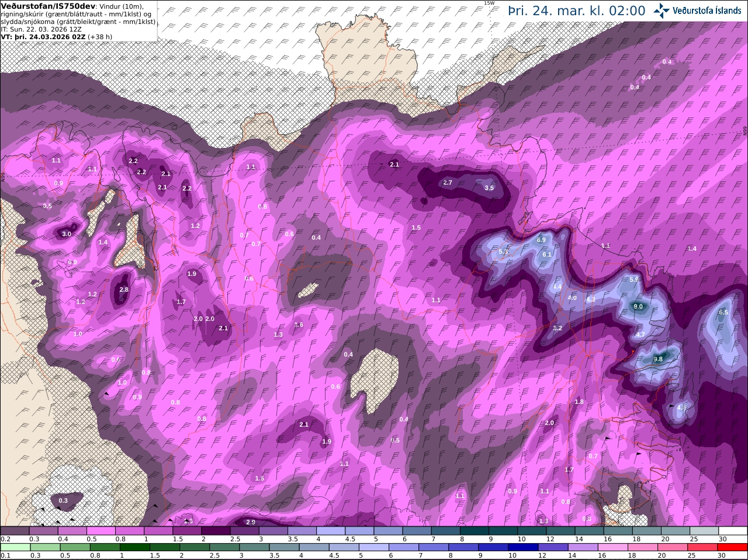
Task: Click the 3.0 value label in the west
Action: (x=67, y=234)
